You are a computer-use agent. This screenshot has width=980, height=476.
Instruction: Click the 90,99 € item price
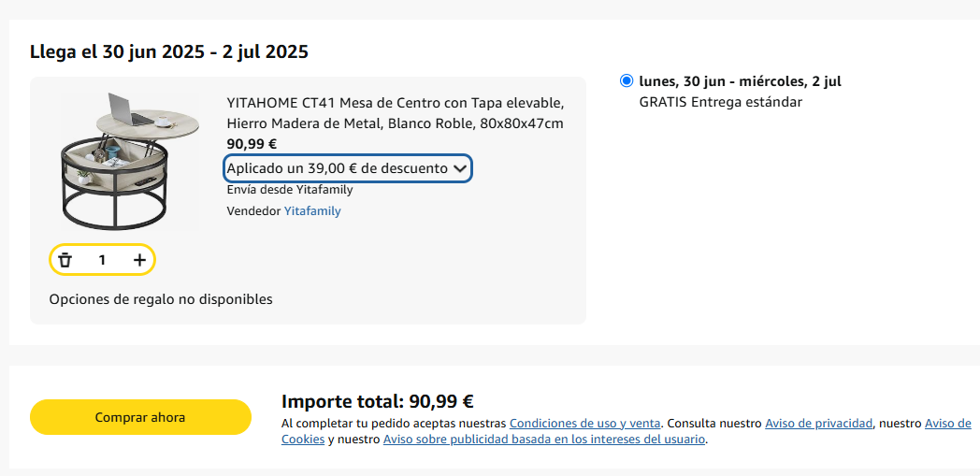(x=252, y=144)
